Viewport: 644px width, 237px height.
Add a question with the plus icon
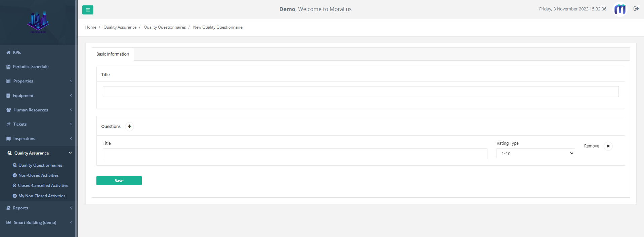(x=129, y=127)
